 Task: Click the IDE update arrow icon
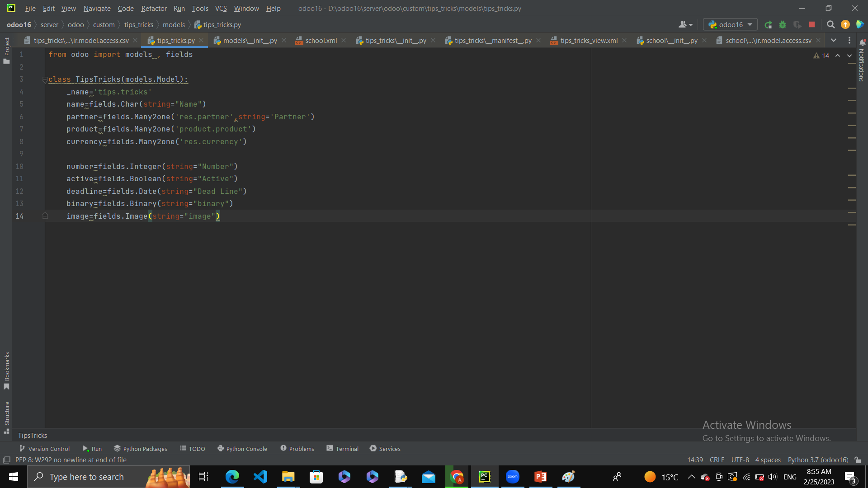click(x=845, y=25)
